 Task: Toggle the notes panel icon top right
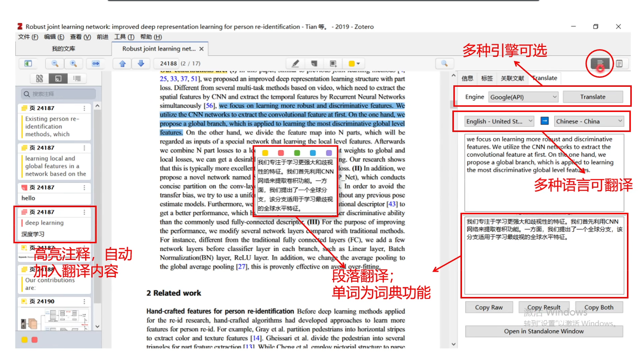point(620,63)
